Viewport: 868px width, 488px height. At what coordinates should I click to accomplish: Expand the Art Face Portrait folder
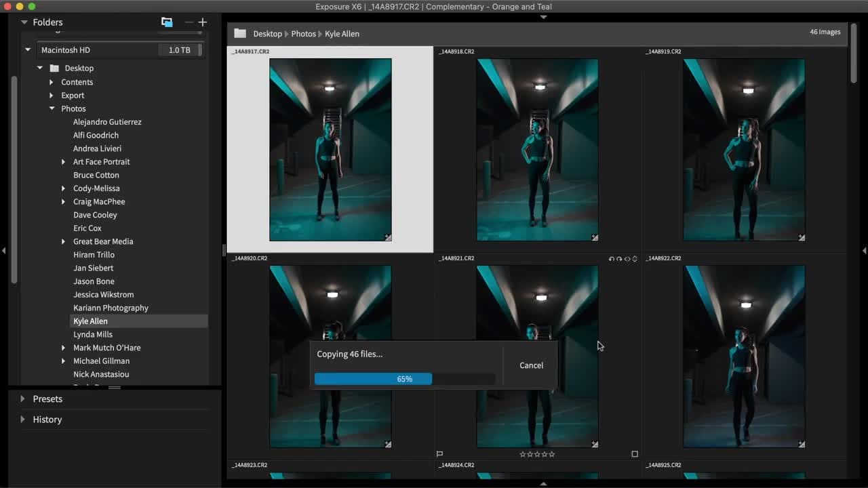pyautogui.click(x=64, y=162)
